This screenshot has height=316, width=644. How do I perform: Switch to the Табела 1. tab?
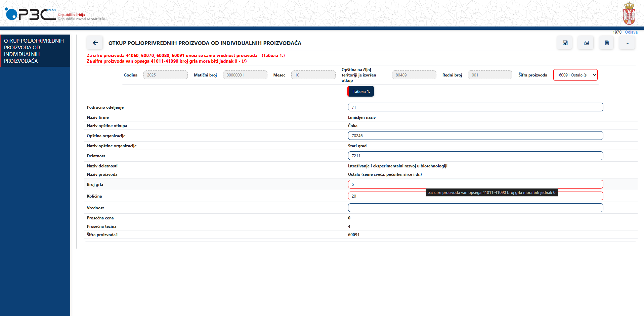pyautogui.click(x=360, y=91)
